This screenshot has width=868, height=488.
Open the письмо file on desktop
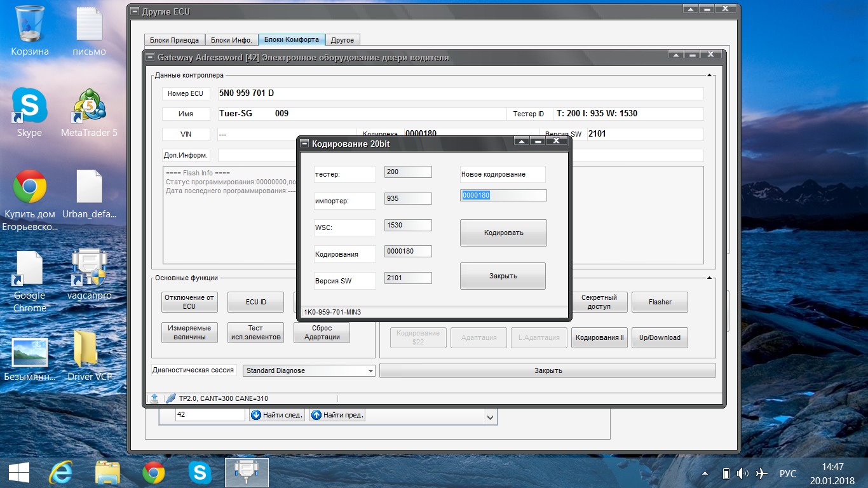[89, 30]
